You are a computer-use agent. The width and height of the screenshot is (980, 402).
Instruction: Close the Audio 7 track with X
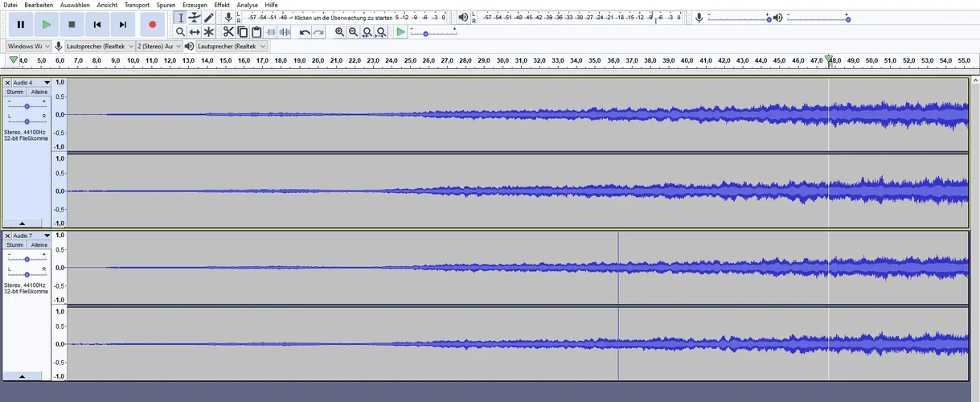[7, 236]
